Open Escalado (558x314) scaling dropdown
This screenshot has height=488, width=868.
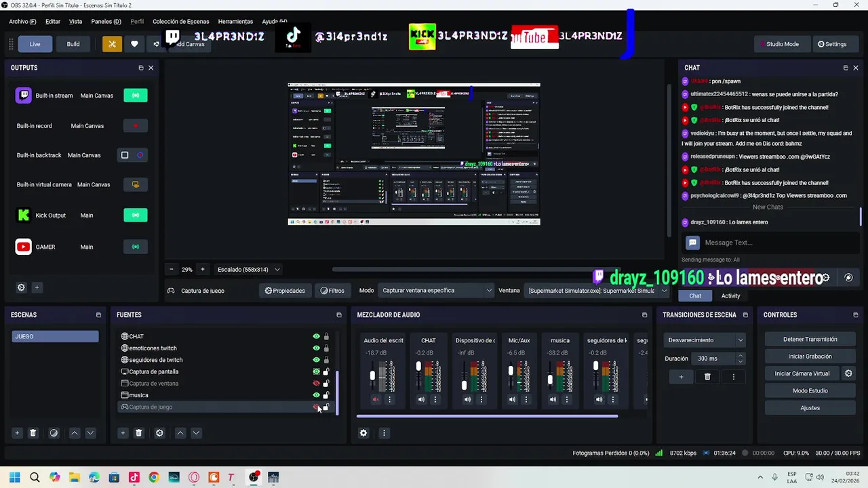(x=248, y=269)
